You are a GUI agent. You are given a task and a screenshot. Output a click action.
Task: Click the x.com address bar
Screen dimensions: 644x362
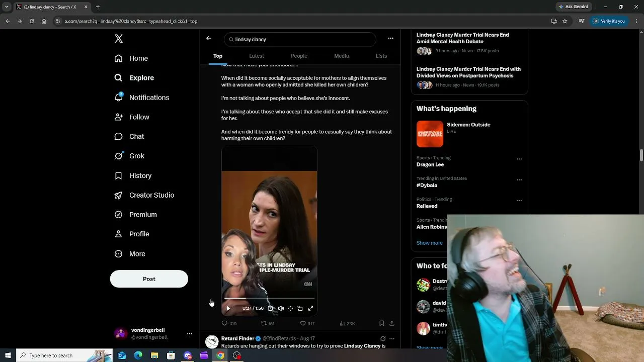302,21
